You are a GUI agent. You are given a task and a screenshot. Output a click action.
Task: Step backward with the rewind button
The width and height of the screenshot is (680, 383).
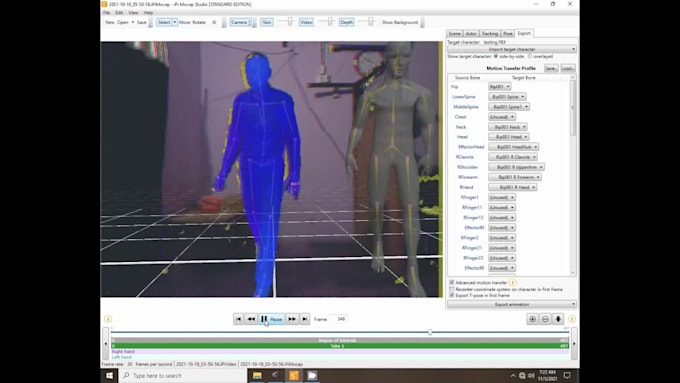[x=251, y=319]
